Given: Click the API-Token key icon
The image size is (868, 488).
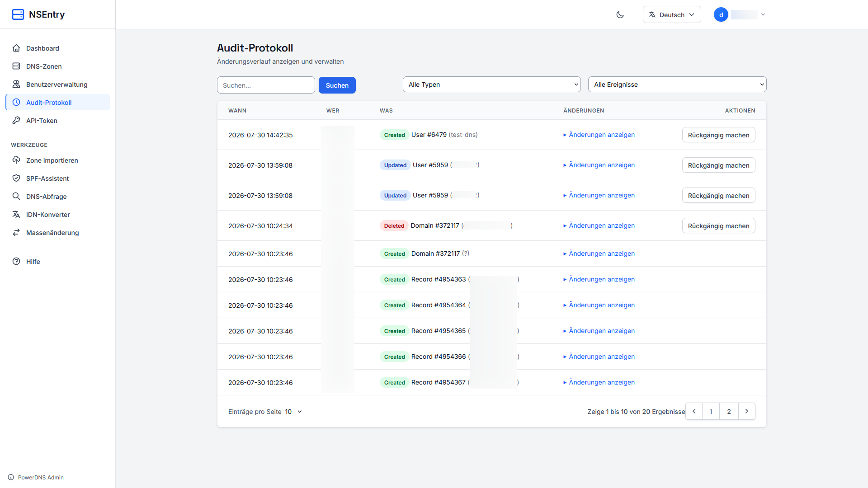Looking at the screenshot, I should click(16, 120).
